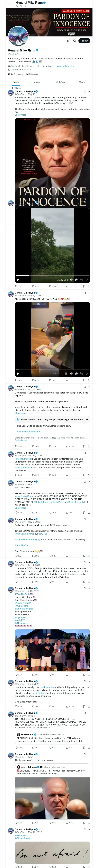Open the generalflynn.com profile link
Viewport: 98px width, 868px height.
coord(66,66)
